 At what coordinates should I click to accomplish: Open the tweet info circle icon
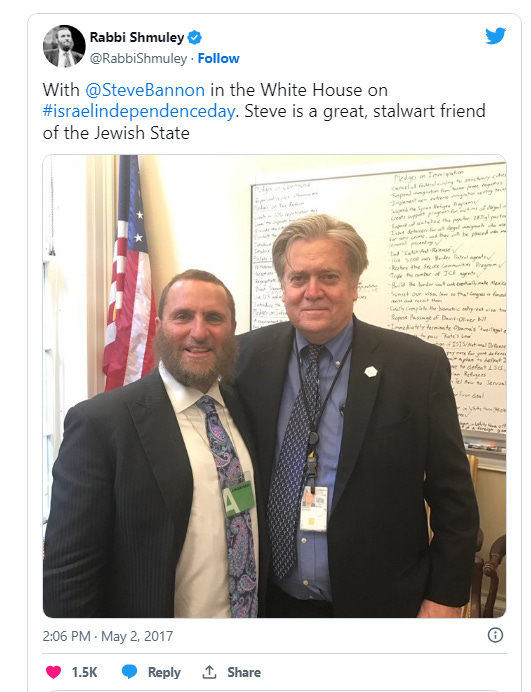pos(495,635)
